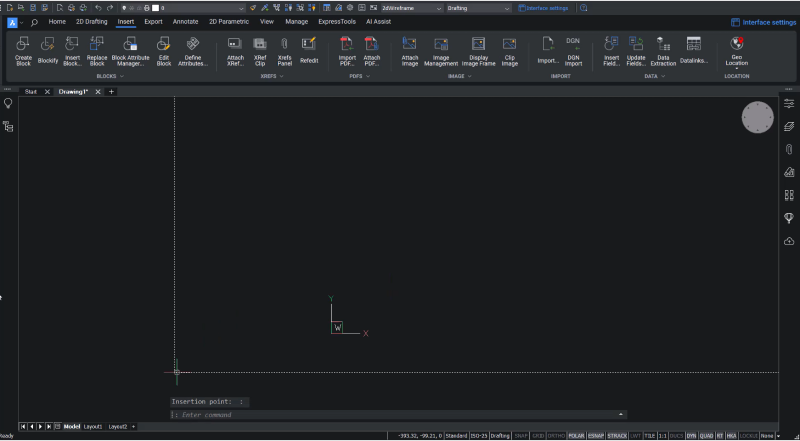Click Display Image Frame tool

(479, 51)
